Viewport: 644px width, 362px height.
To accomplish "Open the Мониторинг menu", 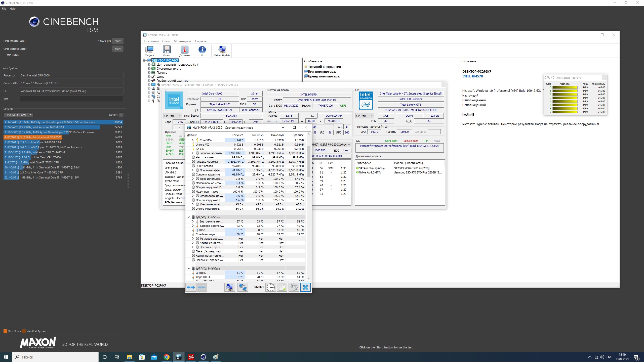I will click(183, 41).
